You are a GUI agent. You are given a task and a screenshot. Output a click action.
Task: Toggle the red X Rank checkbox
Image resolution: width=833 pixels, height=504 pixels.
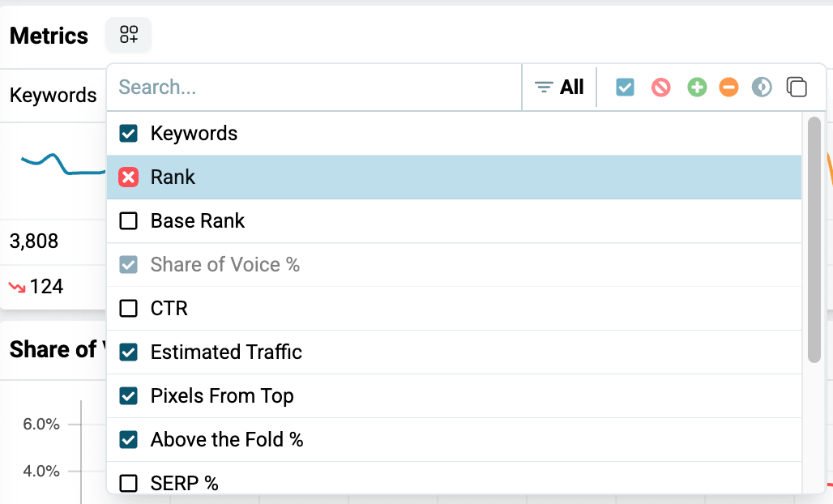coord(129,177)
